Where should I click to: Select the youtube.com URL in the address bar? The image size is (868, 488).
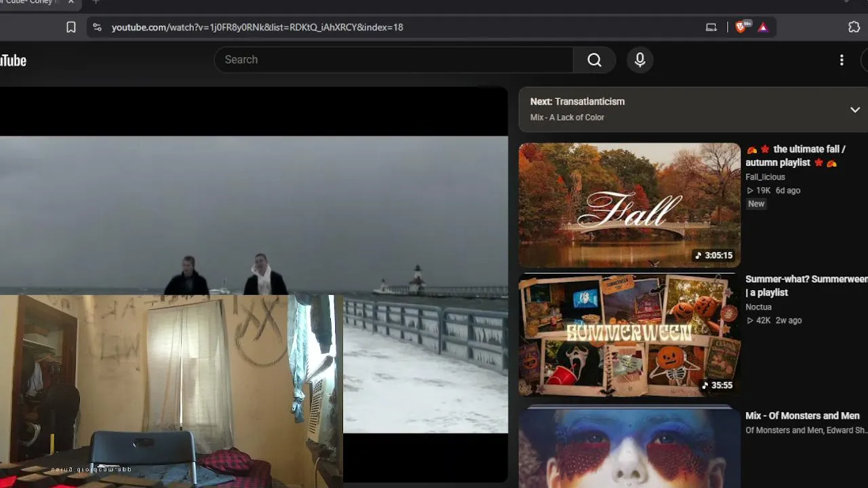[257, 27]
